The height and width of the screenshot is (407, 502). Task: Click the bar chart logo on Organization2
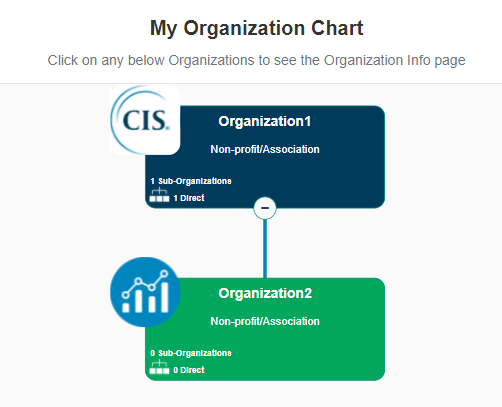pyautogui.click(x=145, y=292)
